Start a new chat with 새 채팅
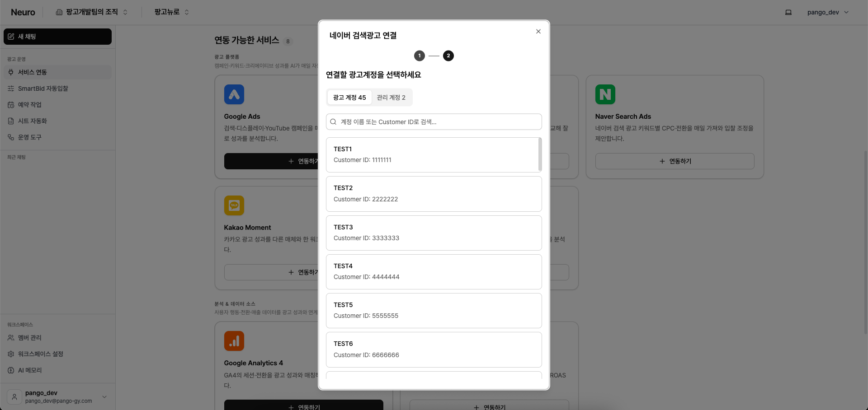The image size is (868, 410). point(57,37)
